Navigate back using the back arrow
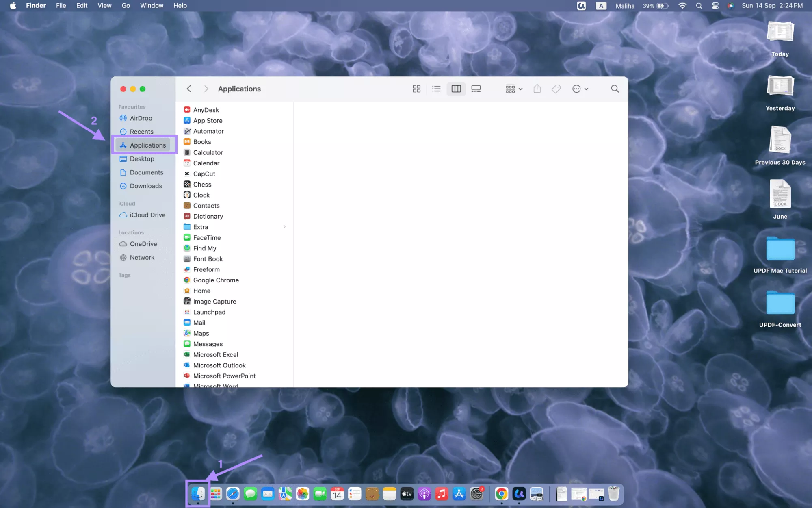 point(188,89)
